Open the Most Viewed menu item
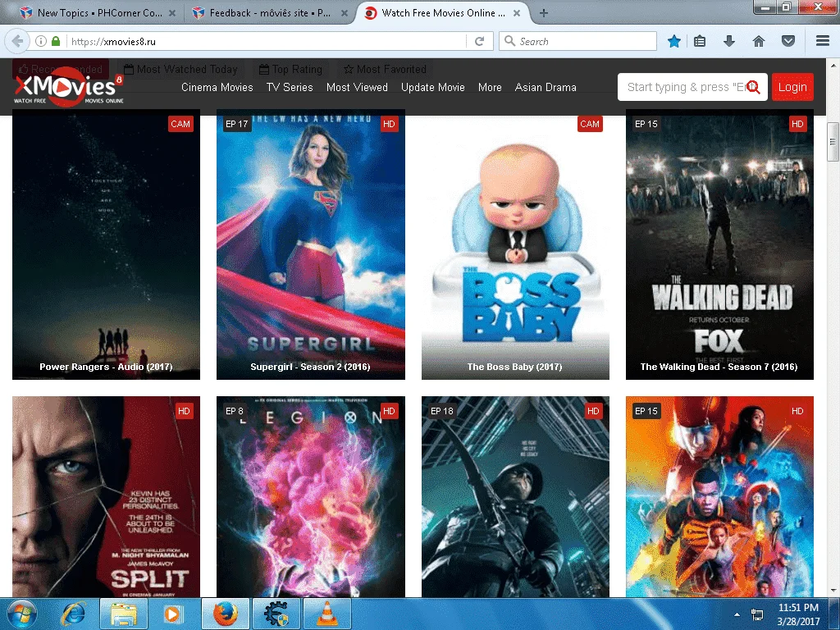 click(357, 87)
